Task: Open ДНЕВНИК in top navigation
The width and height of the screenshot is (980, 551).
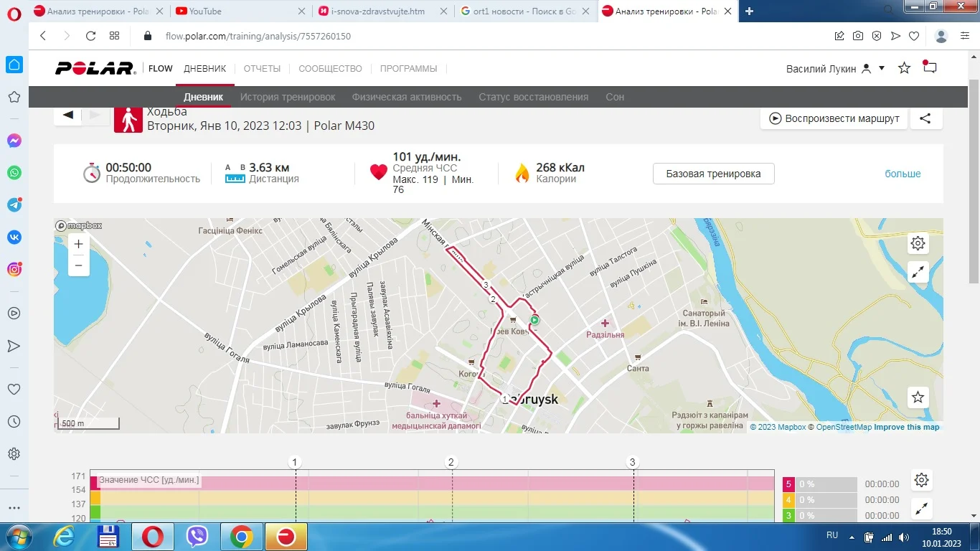Action: coord(205,69)
